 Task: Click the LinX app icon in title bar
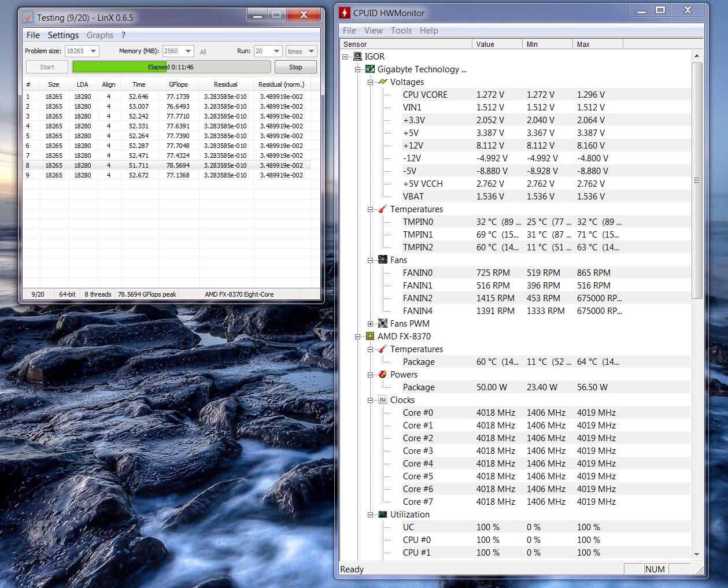pos(28,17)
